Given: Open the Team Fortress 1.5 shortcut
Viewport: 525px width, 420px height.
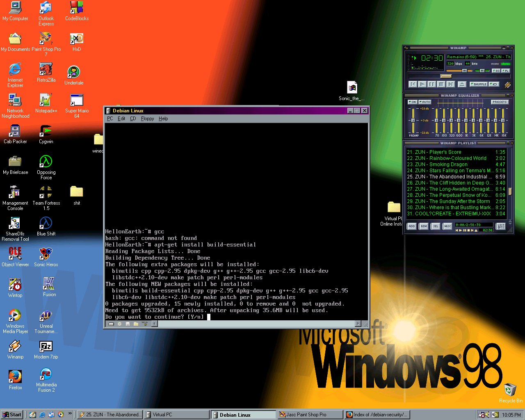Looking at the screenshot, I should pos(46,198).
